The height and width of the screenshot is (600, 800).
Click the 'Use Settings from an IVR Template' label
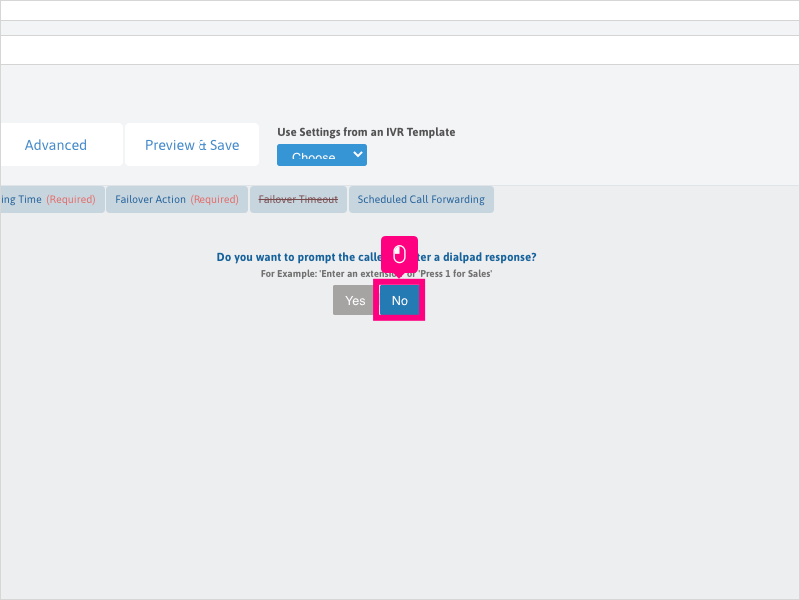click(x=366, y=132)
